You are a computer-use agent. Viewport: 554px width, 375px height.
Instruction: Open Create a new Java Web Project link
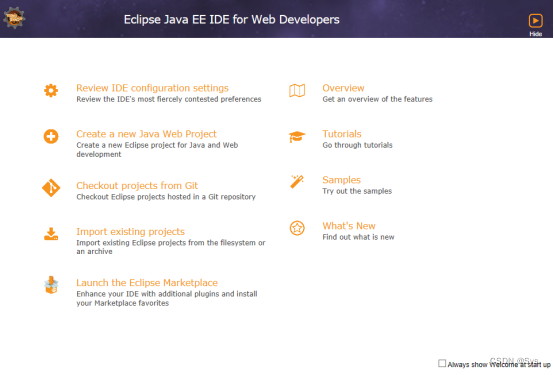pos(146,134)
